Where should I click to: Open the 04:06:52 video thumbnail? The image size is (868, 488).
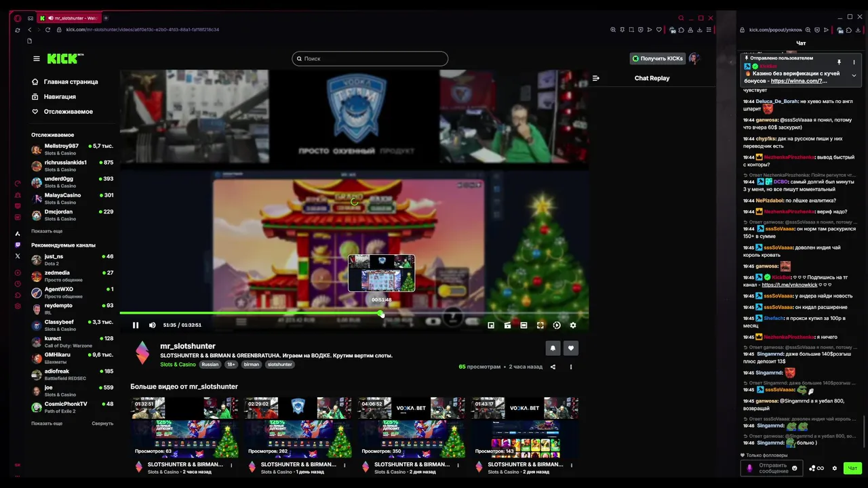(x=412, y=428)
